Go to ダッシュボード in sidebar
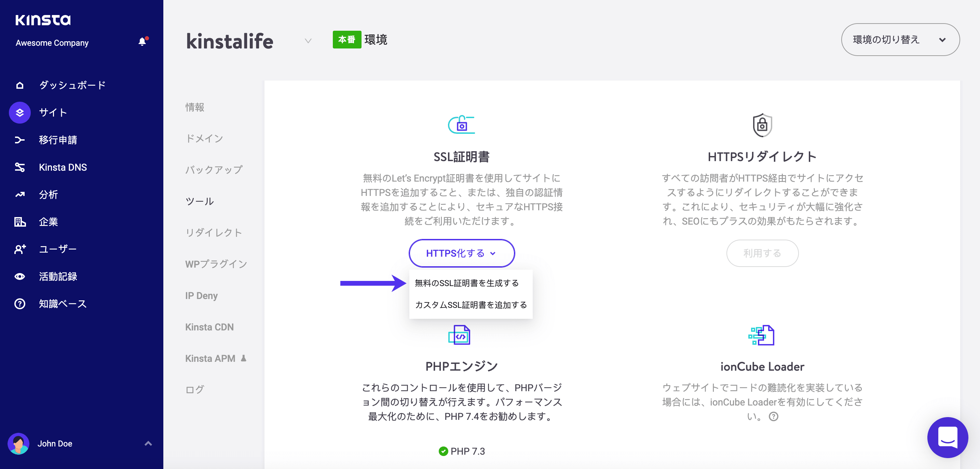 [72, 85]
